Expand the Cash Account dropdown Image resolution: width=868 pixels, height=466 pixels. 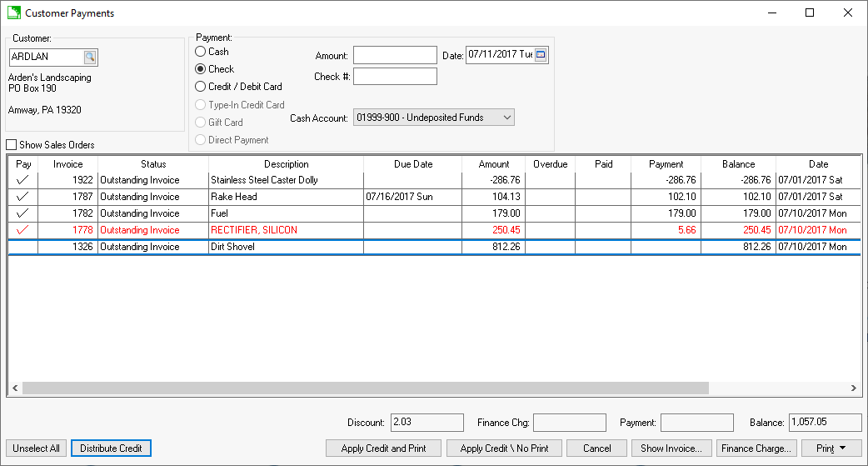(506, 118)
